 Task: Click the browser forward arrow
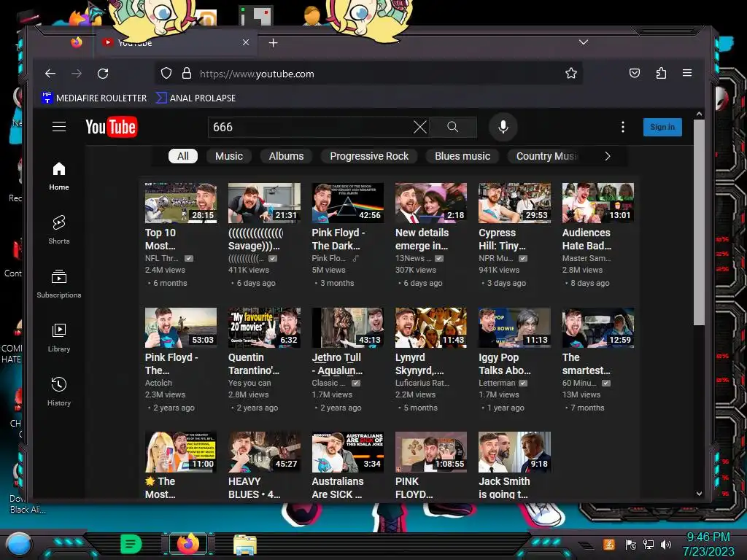click(x=76, y=74)
